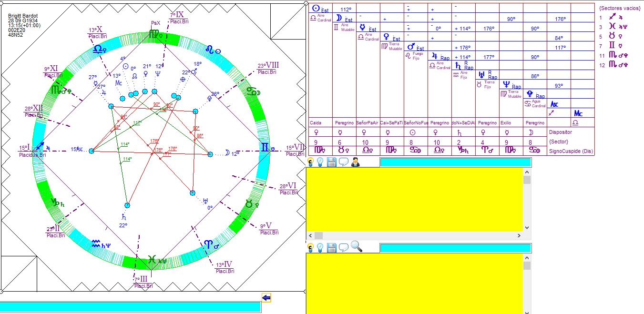Select the Jupiter glyph in aspect table
The image size is (644, 314).
tap(434, 56)
